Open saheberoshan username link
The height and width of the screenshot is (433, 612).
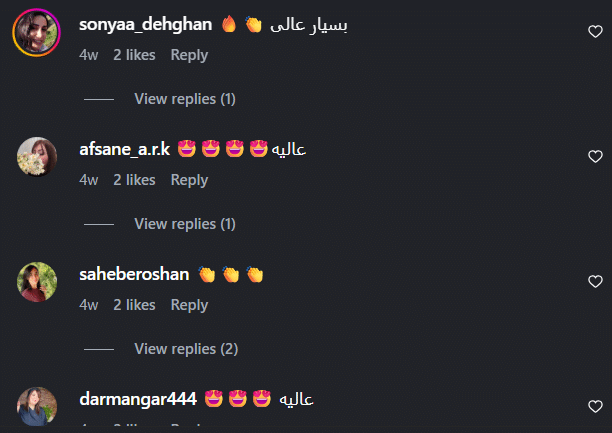(x=134, y=274)
